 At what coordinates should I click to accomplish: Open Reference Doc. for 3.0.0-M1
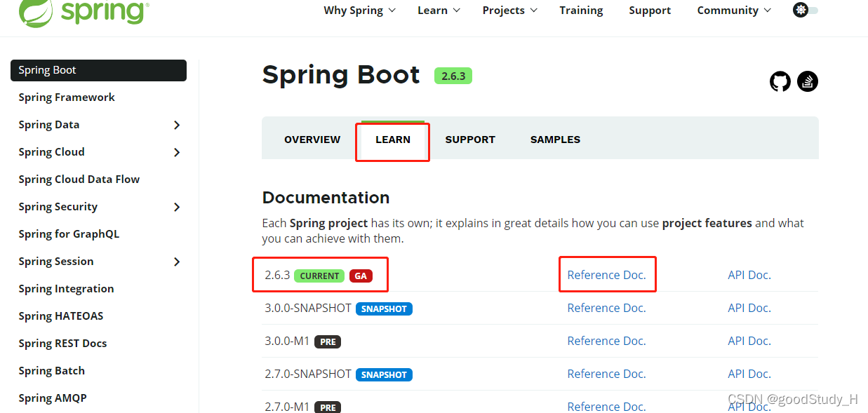coord(606,341)
